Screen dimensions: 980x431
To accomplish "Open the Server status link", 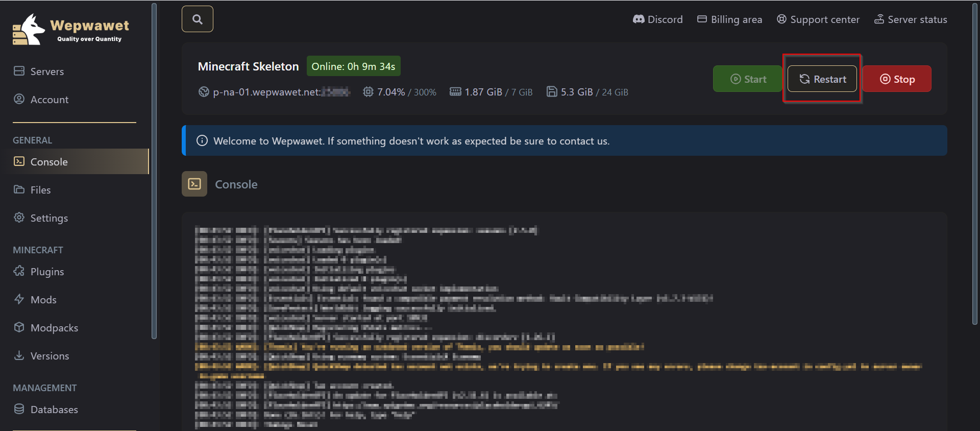I will click(x=911, y=19).
